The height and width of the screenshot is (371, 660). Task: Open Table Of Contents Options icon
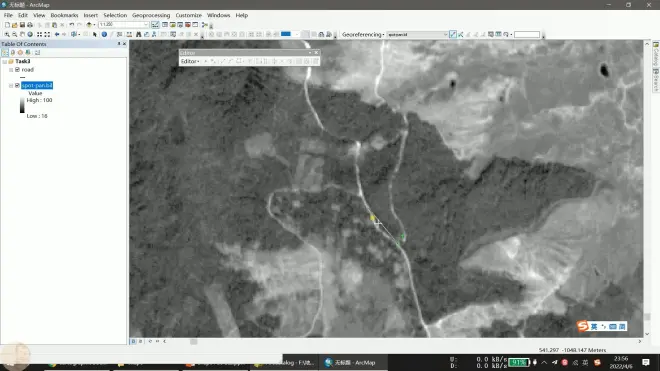point(37,53)
